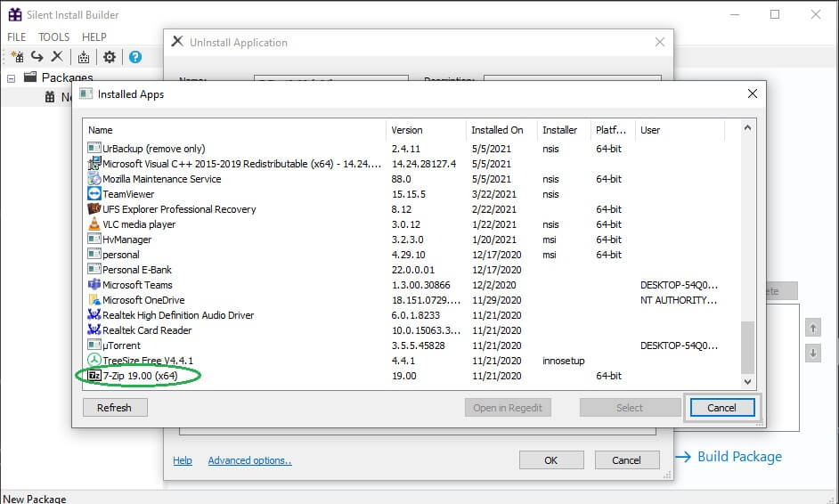Click the Mozilla Maintenance Service icon
Viewport: 839px width, 504px height.
94,178
